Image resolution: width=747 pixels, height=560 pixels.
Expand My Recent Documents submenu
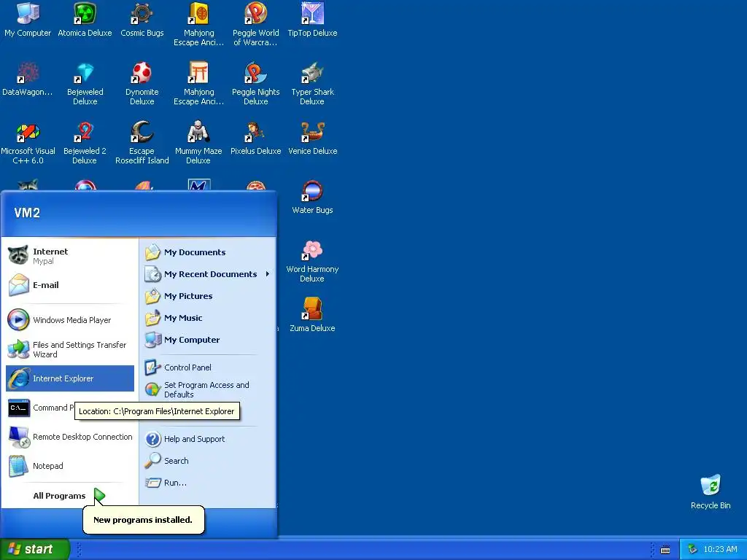208,274
